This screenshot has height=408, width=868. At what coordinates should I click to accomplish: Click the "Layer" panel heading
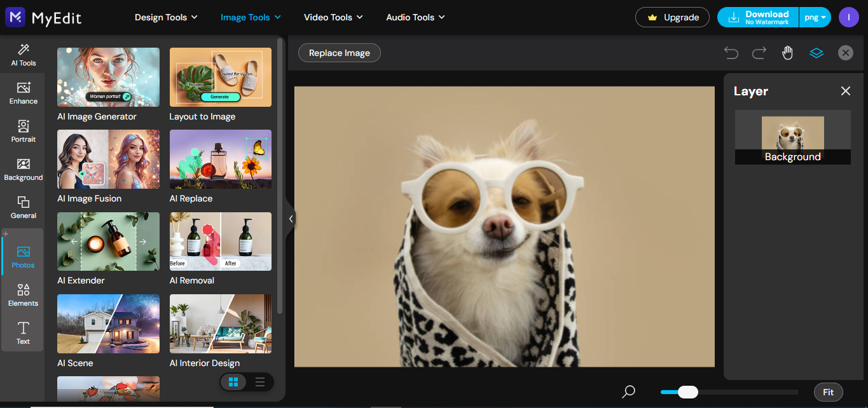(x=751, y=91)
